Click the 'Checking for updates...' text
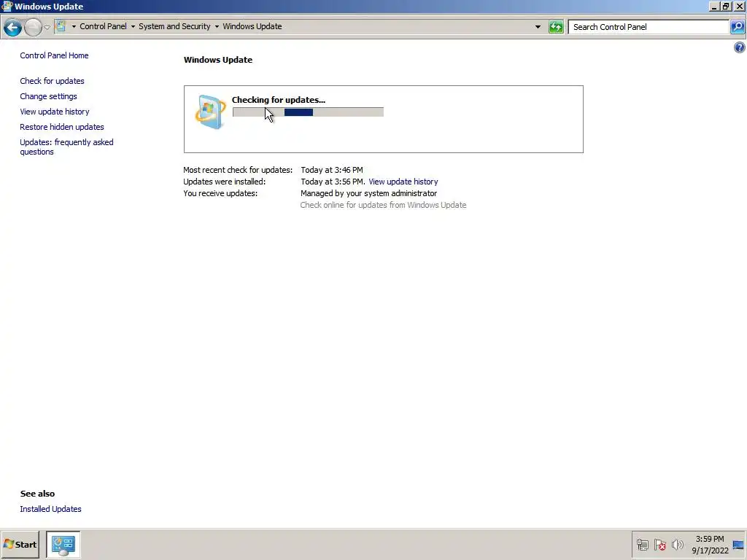 click(278, 100)
